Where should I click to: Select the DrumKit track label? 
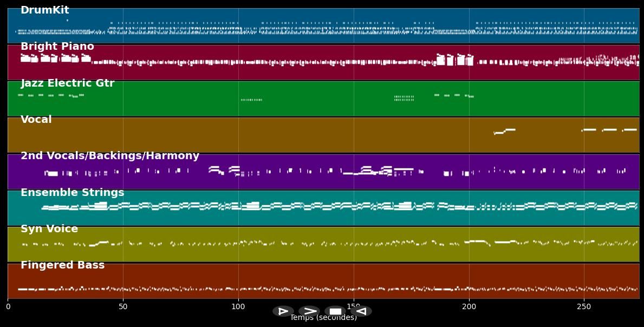pyautogui.click(x=45, y=10)
